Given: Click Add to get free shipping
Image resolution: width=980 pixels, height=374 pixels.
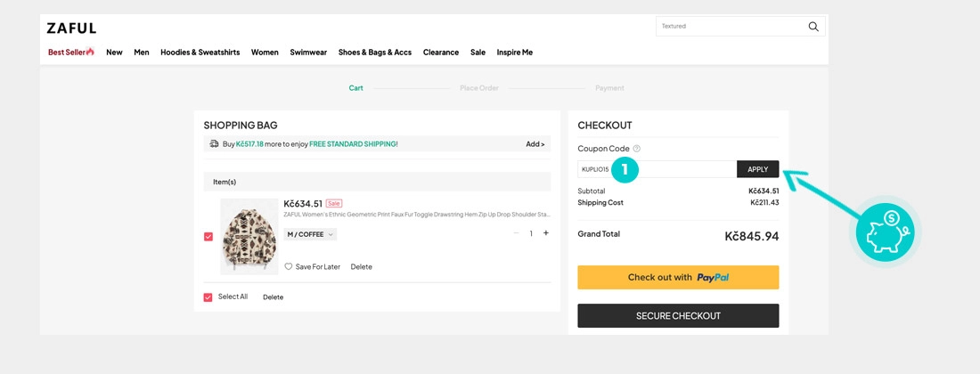Looking at the screenshot, I should point(535,143).
